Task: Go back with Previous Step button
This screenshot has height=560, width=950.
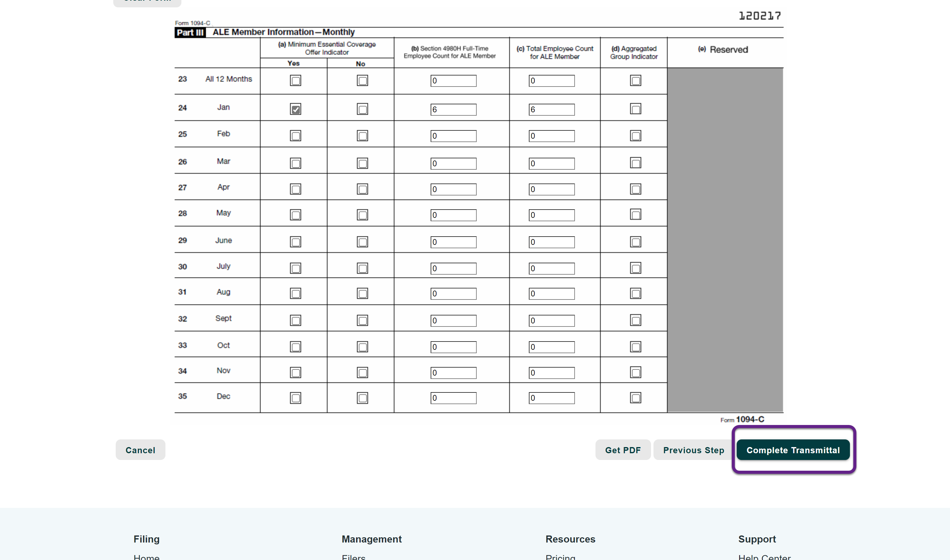Action: (x=693, y=450)
